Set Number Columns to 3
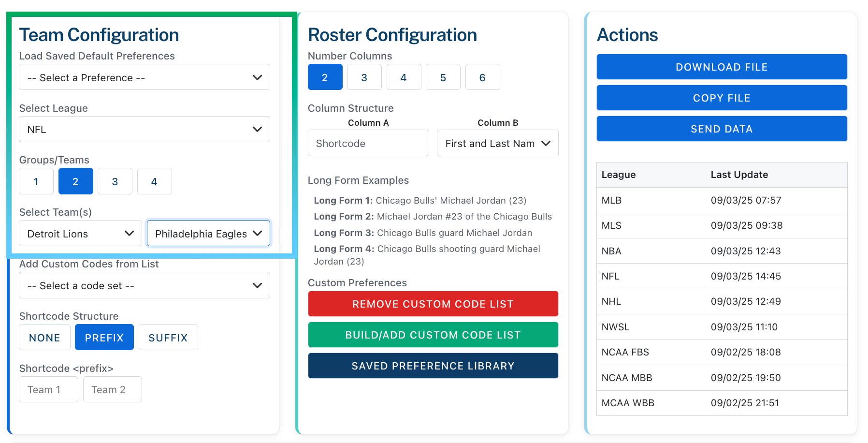 pos(364,77)
